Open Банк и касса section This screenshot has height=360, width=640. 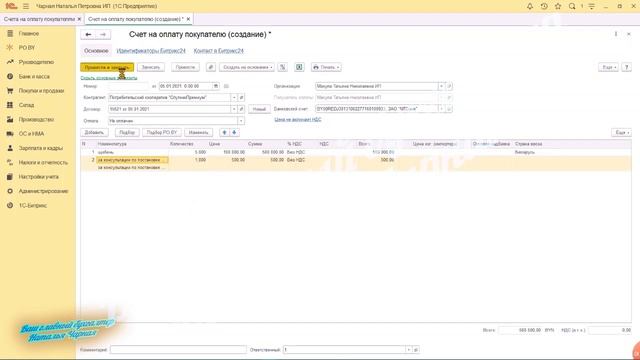point(34,76)
